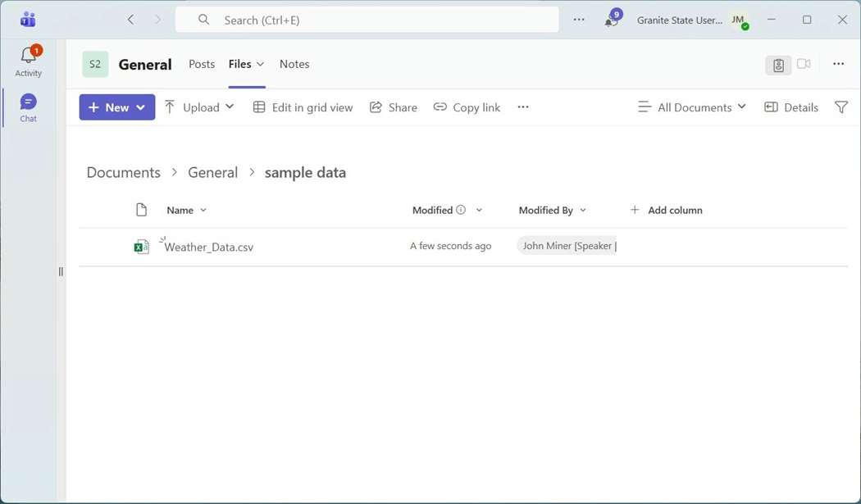The image size is (861, 504).
Task: Expand the All Documents view dropdown
Action: [x=692, y=107]
